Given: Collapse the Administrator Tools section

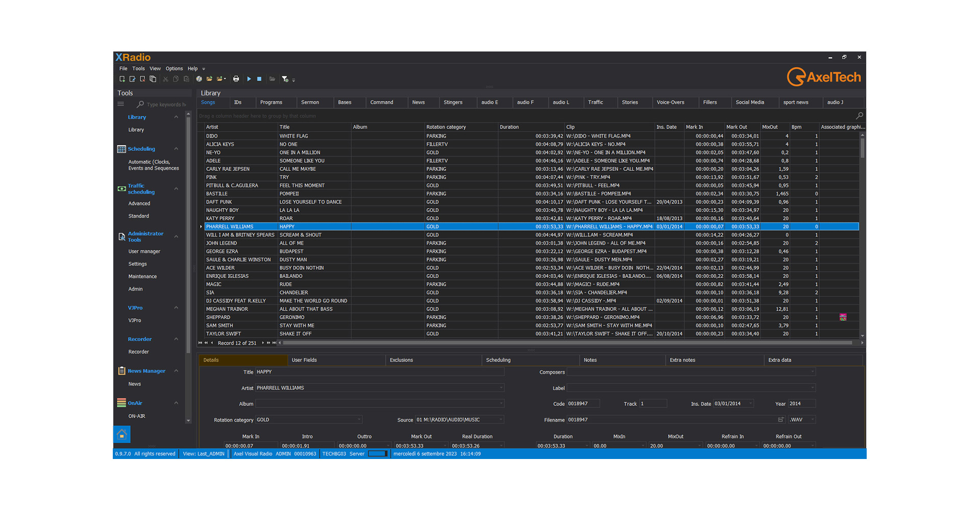Looking at the screenshot, I should pyautogui.click(x=176, y=237).
